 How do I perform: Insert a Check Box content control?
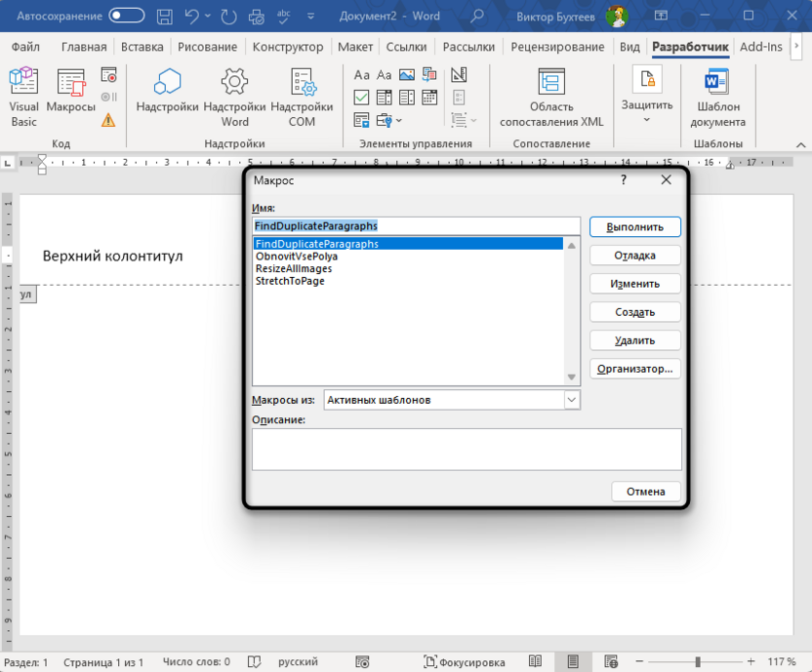(363, 97)
